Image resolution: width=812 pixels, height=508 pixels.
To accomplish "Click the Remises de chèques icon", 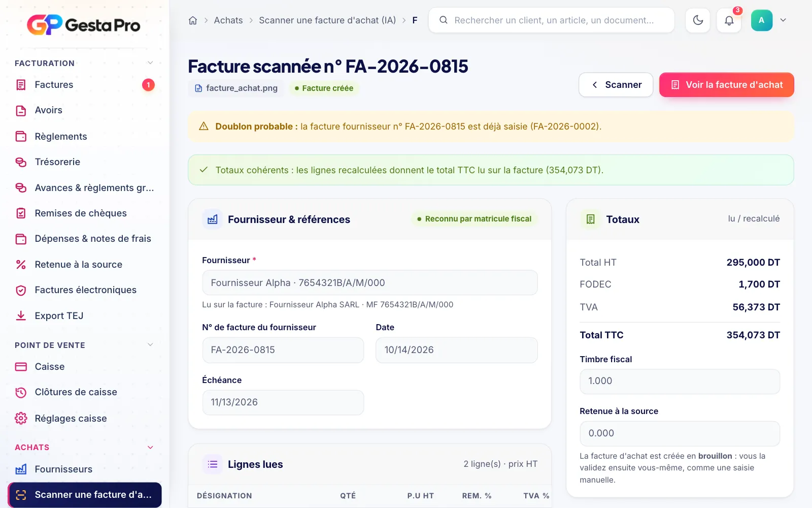I will click(x=21, y=213).
